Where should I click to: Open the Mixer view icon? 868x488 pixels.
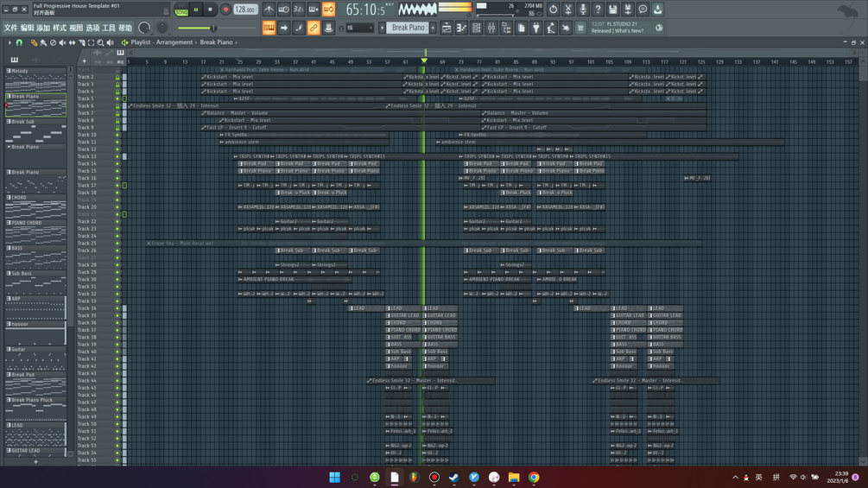click(491, 28)
